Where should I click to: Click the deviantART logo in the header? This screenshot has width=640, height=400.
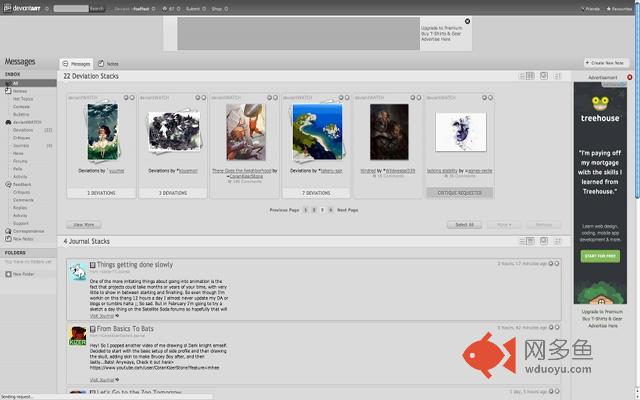coord(22,8)
